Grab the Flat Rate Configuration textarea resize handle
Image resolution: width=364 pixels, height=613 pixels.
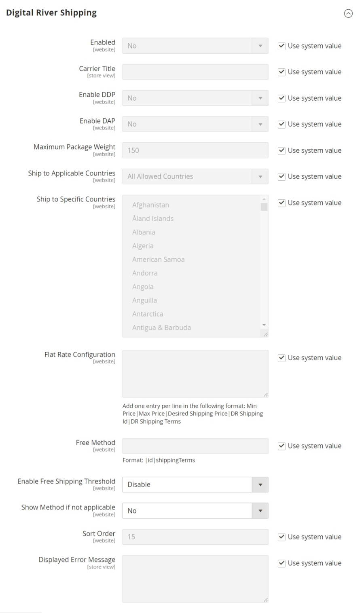(266, 395)
